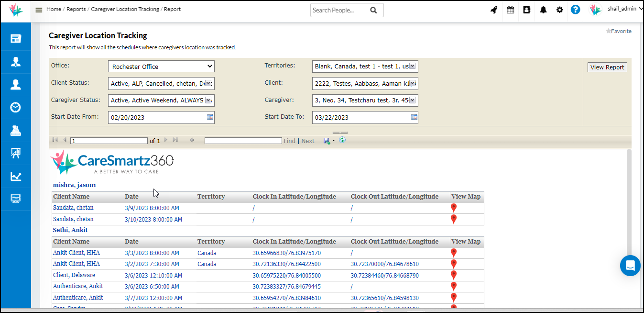Image resolution: width=644 pixels, height=313 pixels.
Task: Open the Office dropdown
Action: click(161, 66)
